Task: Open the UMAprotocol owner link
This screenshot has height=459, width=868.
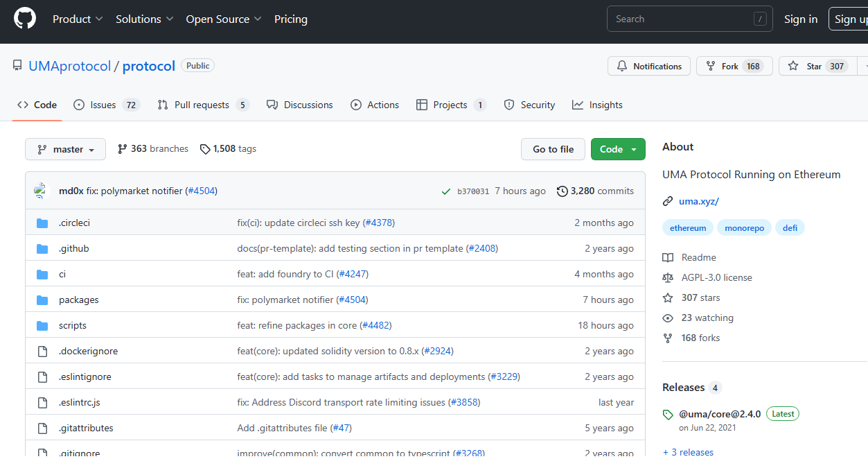Action: tap(69, 66)
